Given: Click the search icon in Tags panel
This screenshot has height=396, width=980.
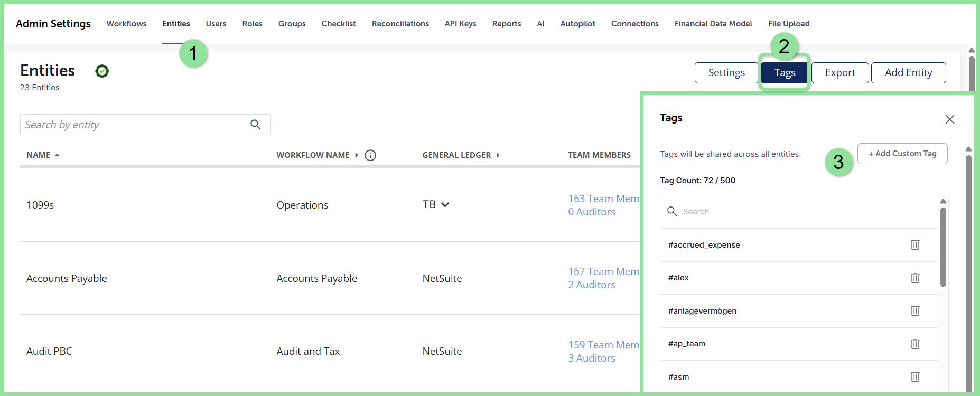Looking at the screenshot, I should click(x=672, y=211).
